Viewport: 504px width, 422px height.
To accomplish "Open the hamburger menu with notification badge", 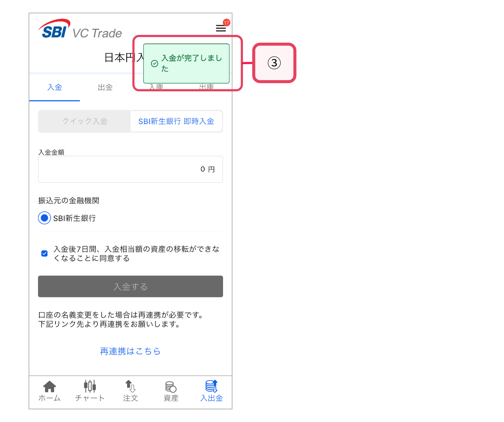I will point(221,28).
